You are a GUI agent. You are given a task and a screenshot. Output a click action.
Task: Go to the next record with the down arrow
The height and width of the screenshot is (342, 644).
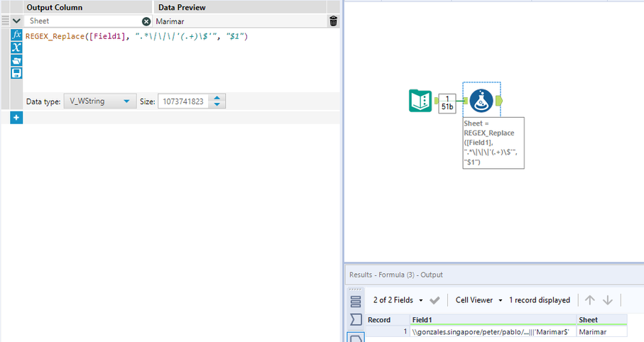(608, 300)
